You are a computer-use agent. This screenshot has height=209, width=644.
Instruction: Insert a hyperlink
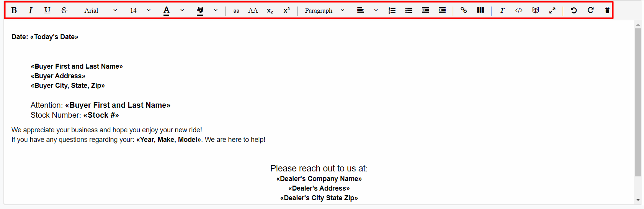pos(464,10)
